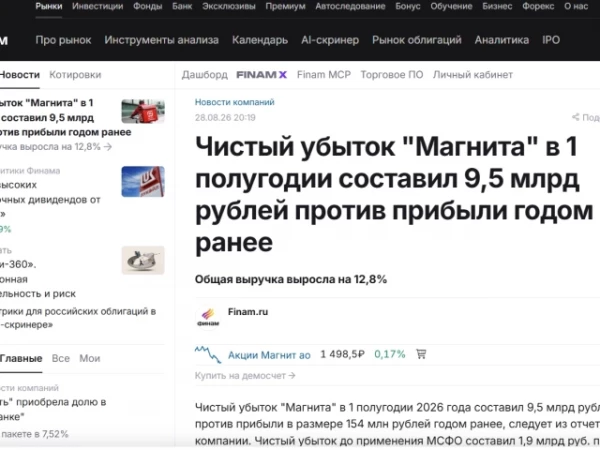Open the Дашборд link
This screenshot has height=450, width=600.
click(x=205, y=75)
